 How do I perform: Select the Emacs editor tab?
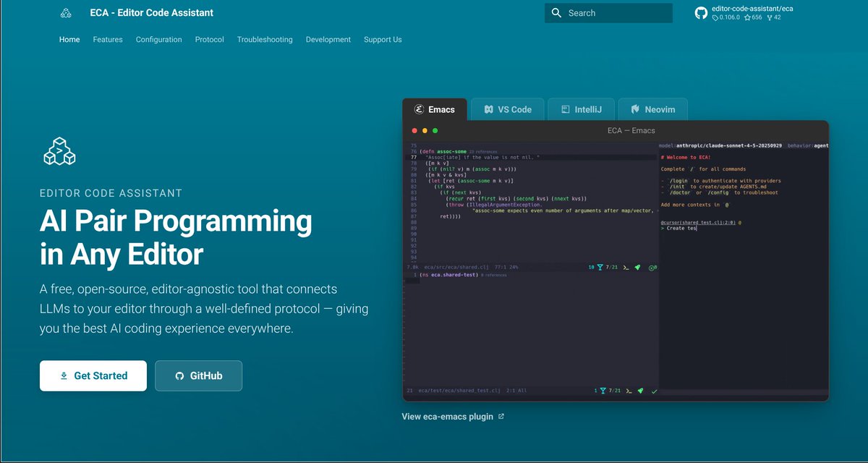pyautogui.click(x=435, y=109)
